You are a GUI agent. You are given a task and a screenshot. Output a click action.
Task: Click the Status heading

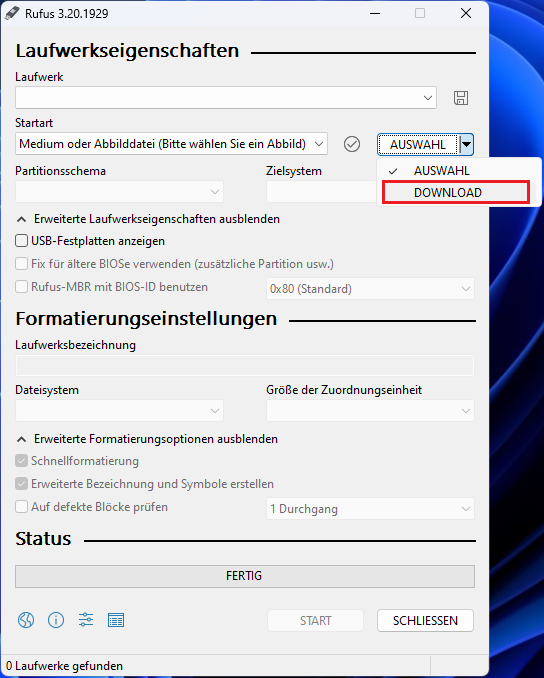(43, 538)
